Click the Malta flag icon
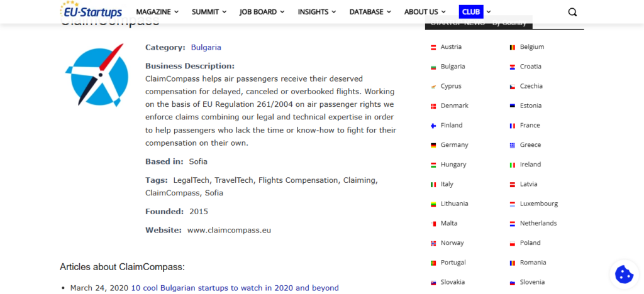Screen dimensions: 644x294 [433, 224]
